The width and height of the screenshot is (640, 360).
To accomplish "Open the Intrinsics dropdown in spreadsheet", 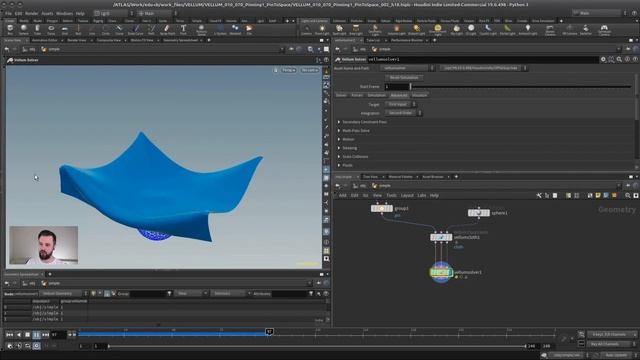I will point(231,293).
